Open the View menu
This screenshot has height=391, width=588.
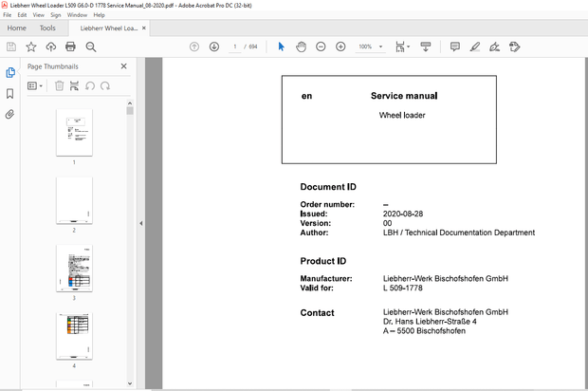click(x=39, y=15)
